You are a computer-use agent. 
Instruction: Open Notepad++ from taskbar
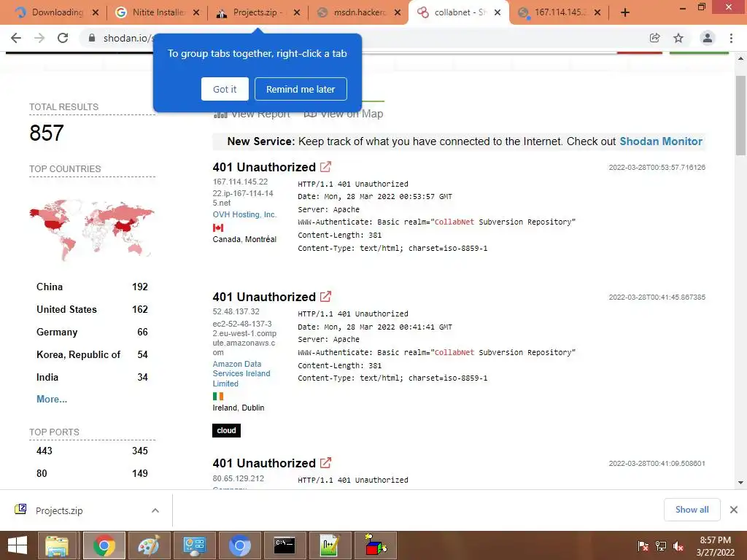pos(330,545)
